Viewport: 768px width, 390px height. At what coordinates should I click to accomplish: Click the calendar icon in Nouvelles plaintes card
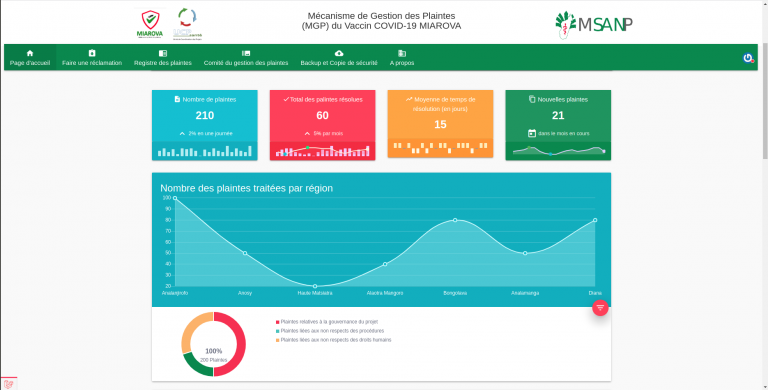(x=532, y=133)
